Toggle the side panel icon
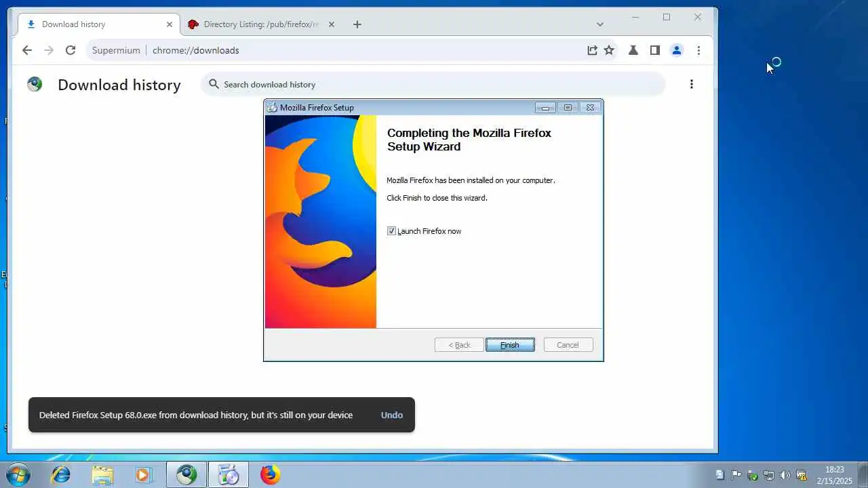 pos(655,50)
